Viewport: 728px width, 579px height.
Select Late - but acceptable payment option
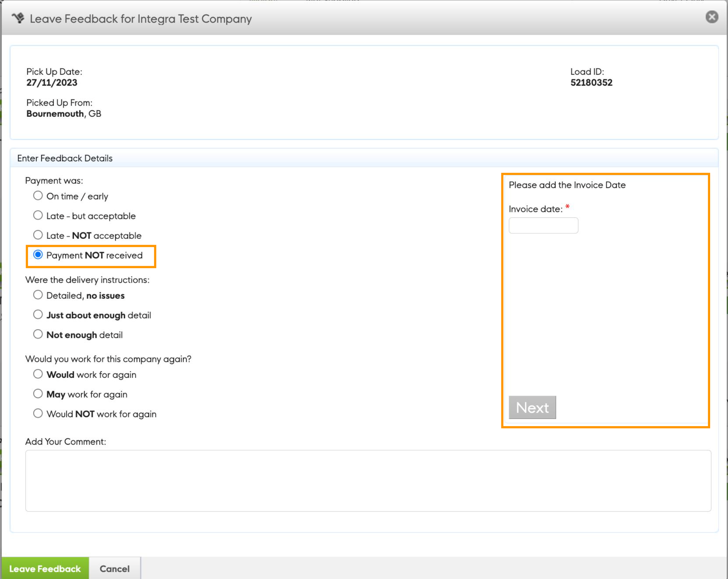pos(38,215)
